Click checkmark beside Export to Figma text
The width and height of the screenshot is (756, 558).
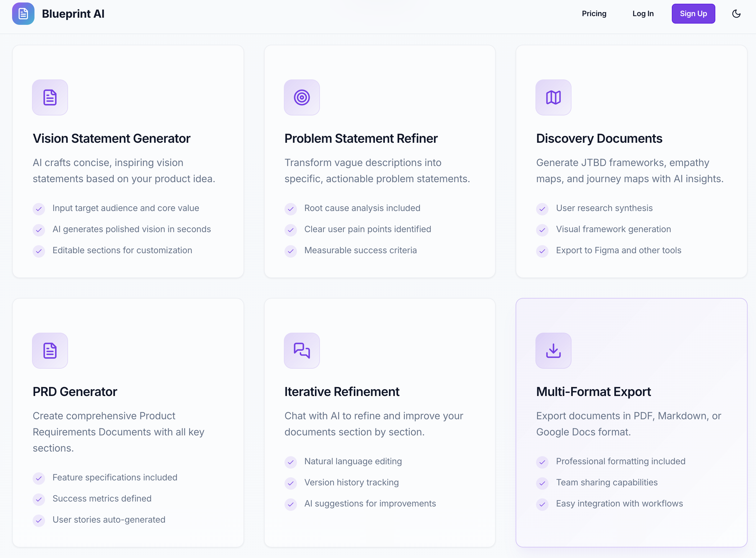pyautogui.click(x=542, y=251)
